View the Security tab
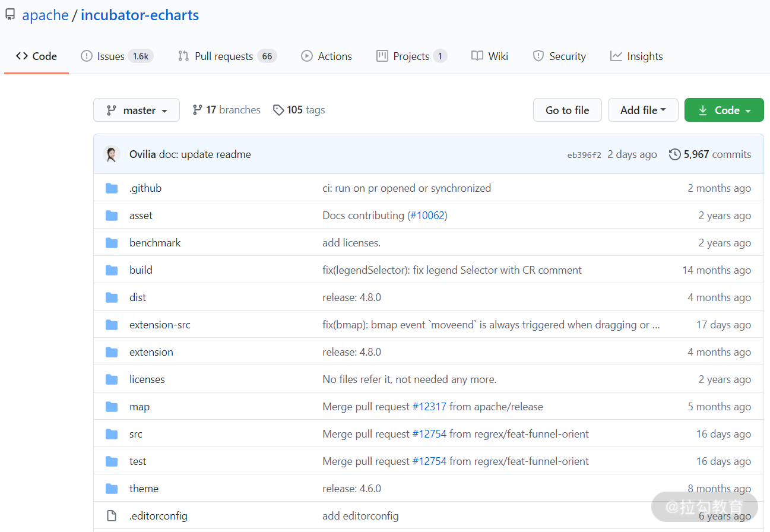The width and height of the screenshot is (770, 532). pyautogui.click(x=559, y=56)
